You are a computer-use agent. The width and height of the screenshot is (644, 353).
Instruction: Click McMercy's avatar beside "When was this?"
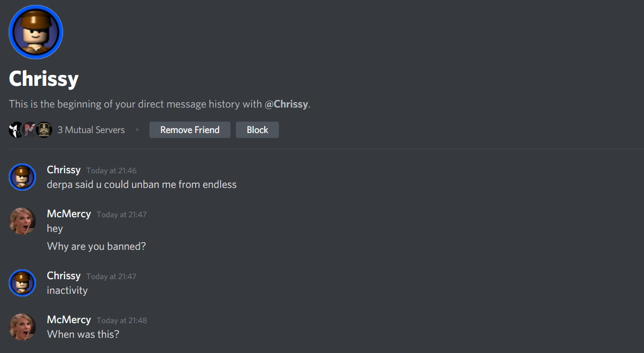pyautogui.click(x=22, y=327)
